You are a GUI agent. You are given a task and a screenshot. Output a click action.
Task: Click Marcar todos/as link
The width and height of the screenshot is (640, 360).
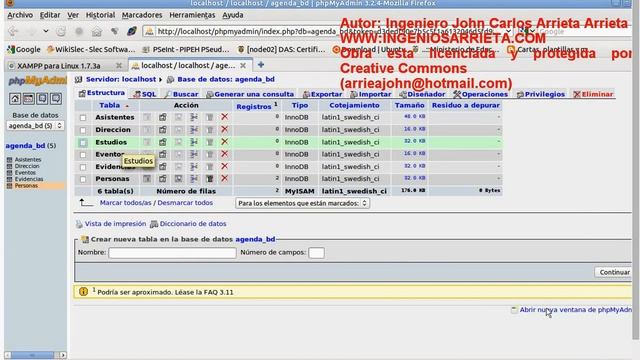pos(125,202)
